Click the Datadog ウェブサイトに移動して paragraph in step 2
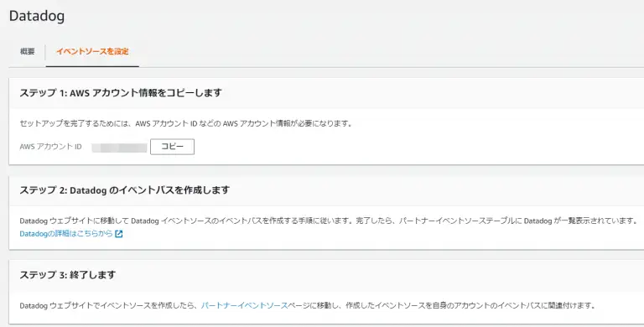The height and width of the screenshot is (327, 644). tap(329, 221)
